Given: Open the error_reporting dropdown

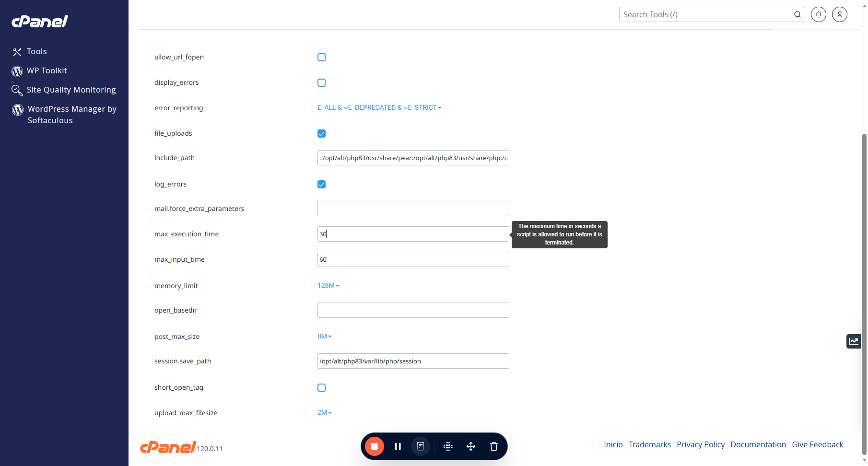Looking at the screenshot, I should tap(379, 107).
